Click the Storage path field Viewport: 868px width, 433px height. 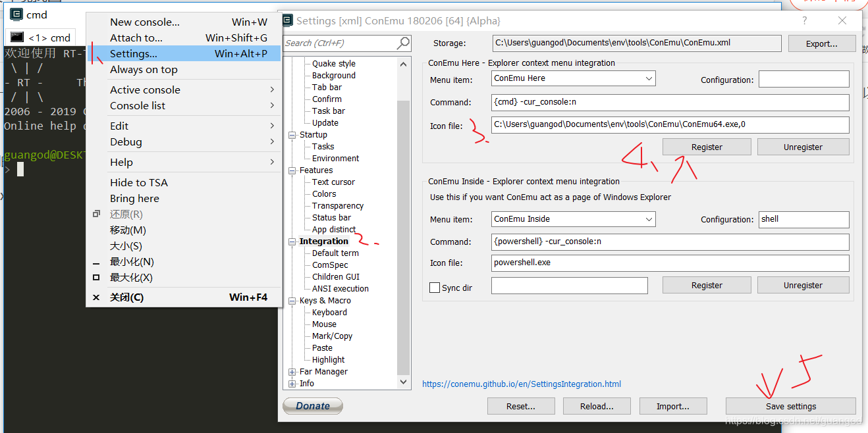[x=637, y=43]
